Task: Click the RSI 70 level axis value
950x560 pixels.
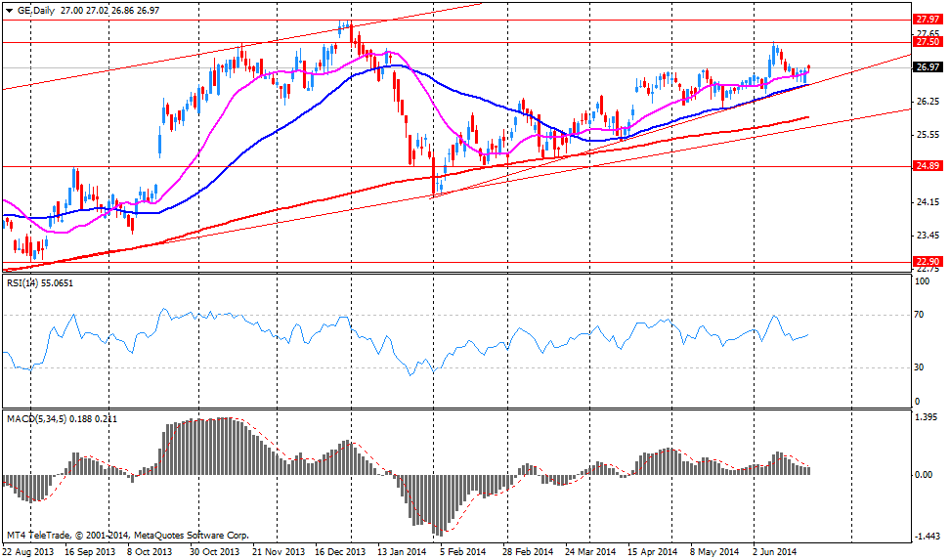Action: (x=920, y=316)
